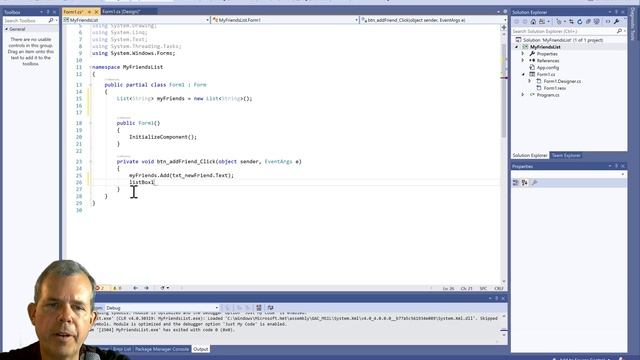
Task: Click the InitializeComponent(); line in editor
Action: click(163, 137)
